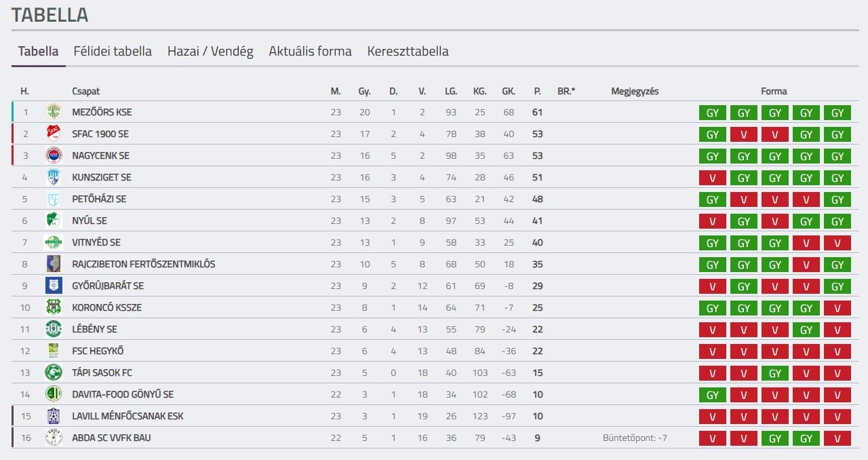Click the SFAC 1900 SE red logo
868x460 pixels.
point(53,134)
